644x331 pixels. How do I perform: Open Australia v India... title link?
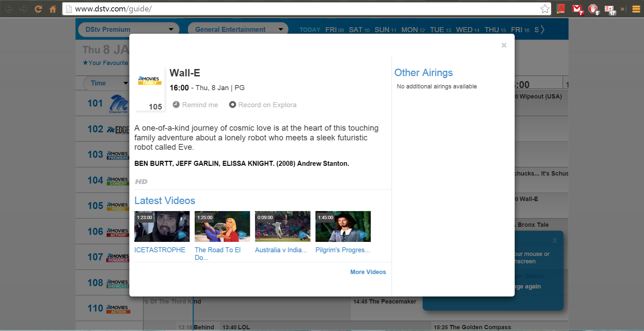(281, 250)
